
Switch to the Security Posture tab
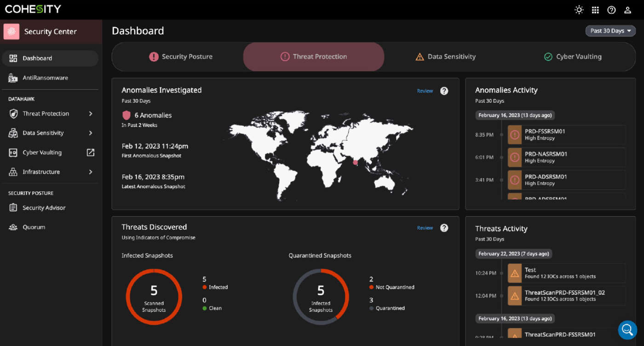[x=181, y=57]
